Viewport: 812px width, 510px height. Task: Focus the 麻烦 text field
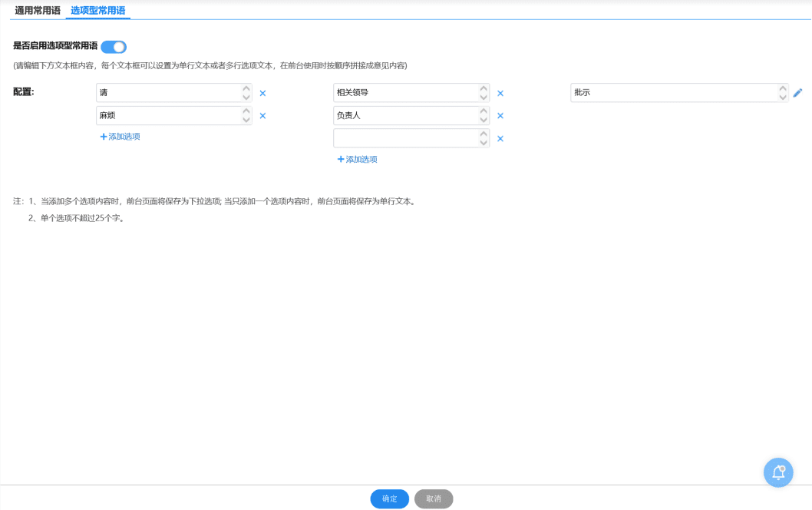point(174,115)
